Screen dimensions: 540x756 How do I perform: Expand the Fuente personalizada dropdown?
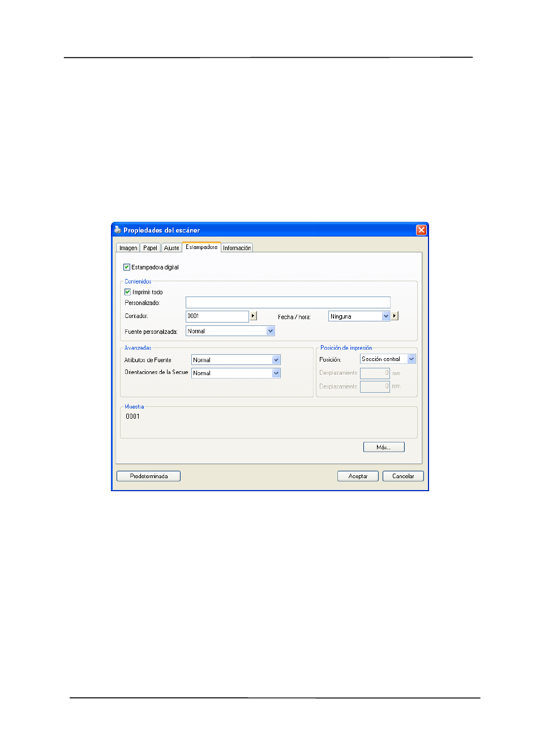pos(230,331)
